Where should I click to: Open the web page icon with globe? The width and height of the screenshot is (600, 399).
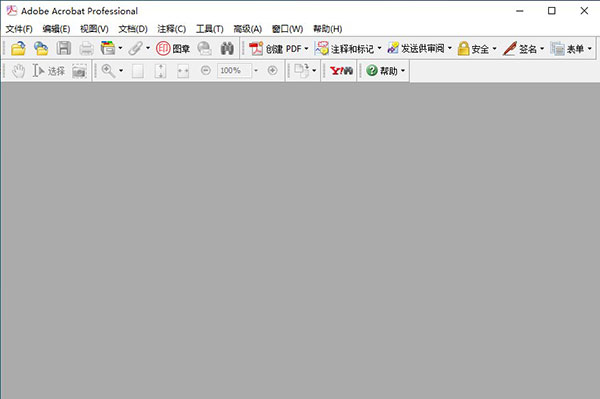[x=41, y=49]
